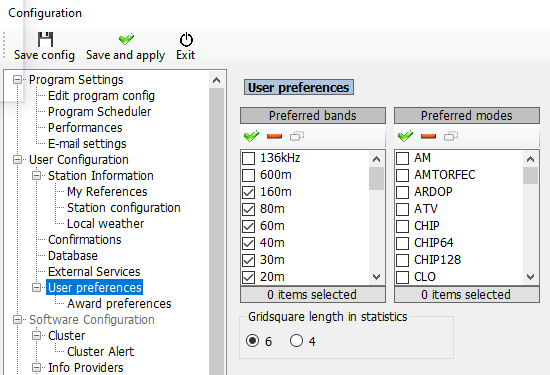
Task: Collapse the Station Information tree node
Action: [x=36, y=175]
